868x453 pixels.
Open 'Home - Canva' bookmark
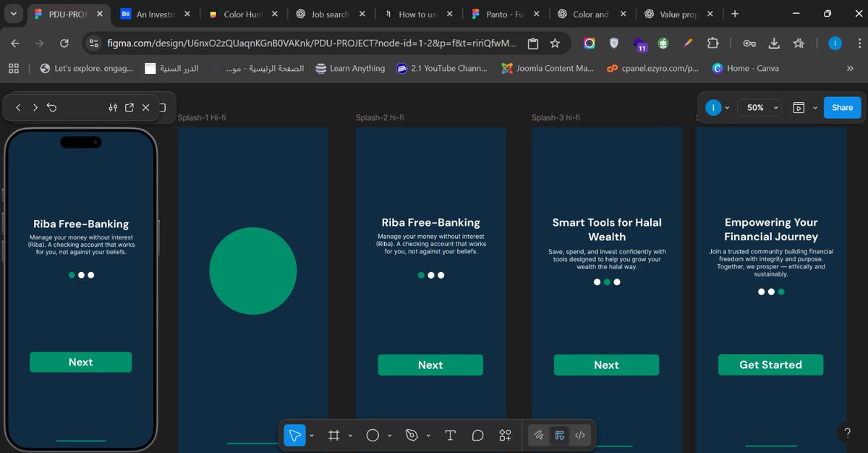[x=745, y=68]
